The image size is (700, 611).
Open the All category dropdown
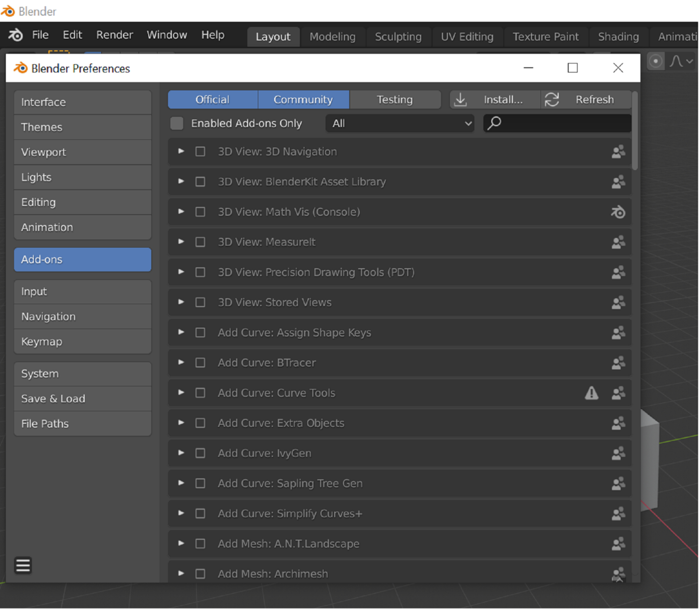(400, 124)
